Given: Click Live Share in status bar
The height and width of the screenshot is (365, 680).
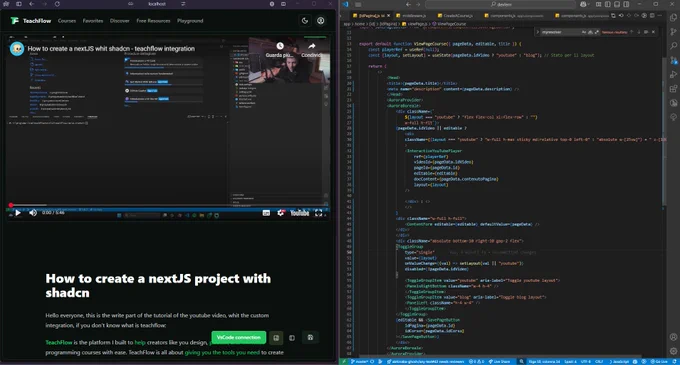Looking at the screenshot, I should point(499,362).
